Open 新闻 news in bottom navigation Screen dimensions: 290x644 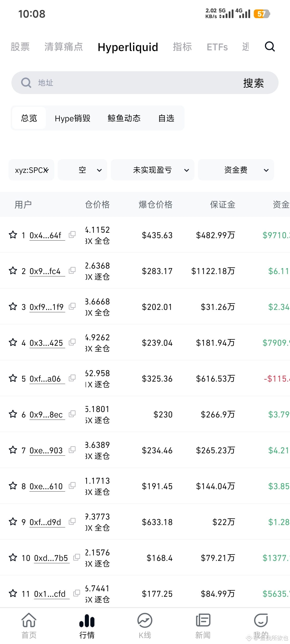203,625
